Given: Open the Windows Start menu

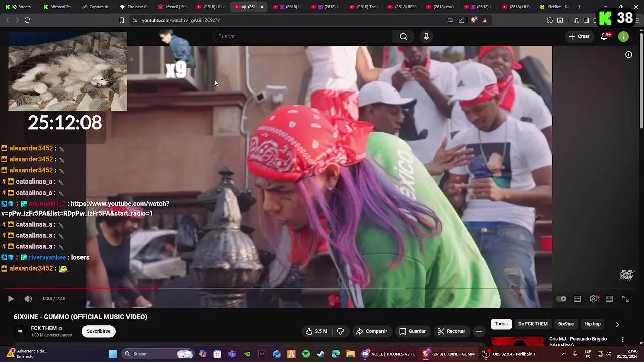Looking at the screenshot, I should point(113,354).
